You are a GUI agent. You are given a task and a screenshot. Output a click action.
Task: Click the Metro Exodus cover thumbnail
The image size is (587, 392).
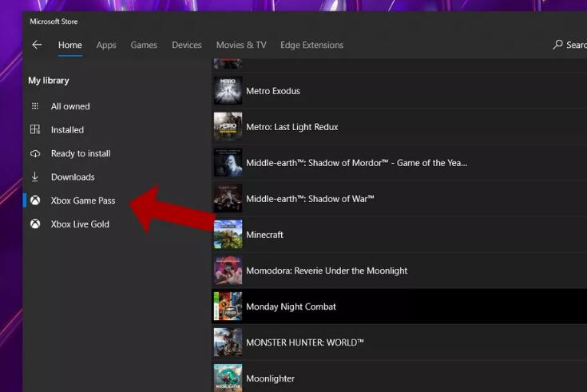[x=228, y=90]
